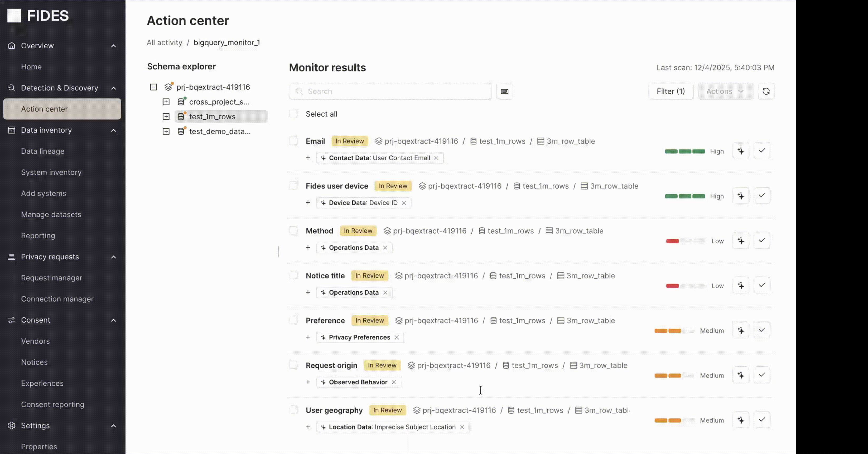Open Manage datasets from the sidebar
The image size is (868, 454).
click(x=51, y=215)
